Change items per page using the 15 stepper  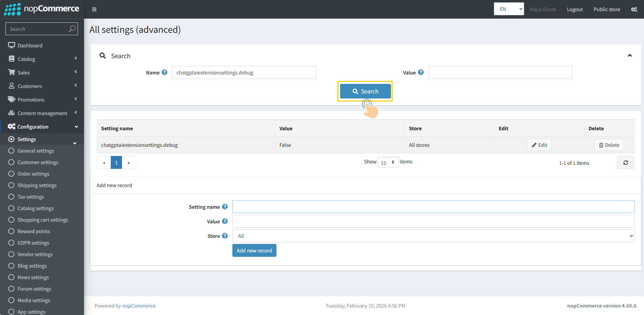pyautogui.click(x=388, y=162)
